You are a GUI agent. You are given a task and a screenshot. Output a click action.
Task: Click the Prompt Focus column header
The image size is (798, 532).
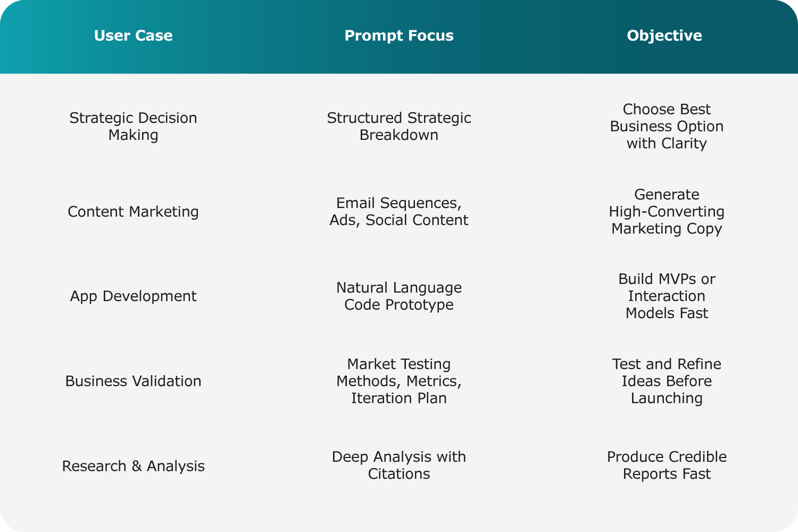[x=399, y=36]
